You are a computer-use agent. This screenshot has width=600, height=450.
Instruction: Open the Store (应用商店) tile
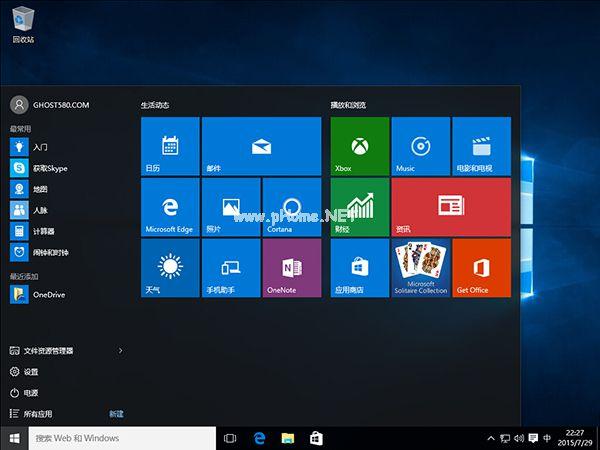click(x=360, y=268)
